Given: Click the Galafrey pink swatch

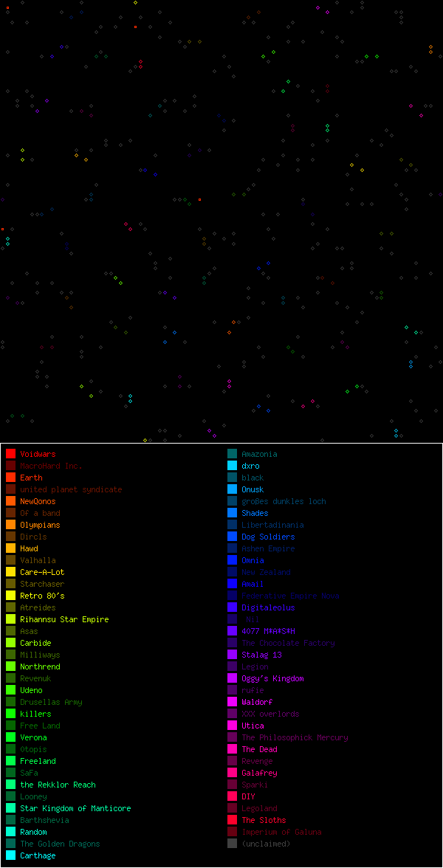Looking at the screenshot, I should pos(232,773).
